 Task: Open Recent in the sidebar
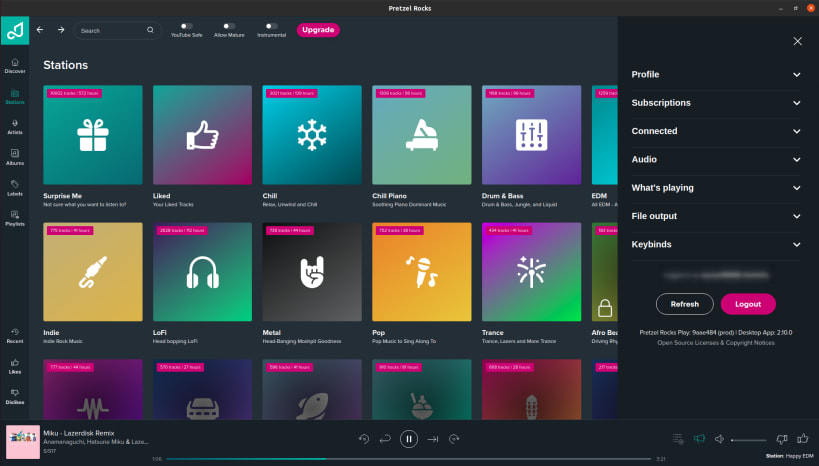click(x=15, y=336)
